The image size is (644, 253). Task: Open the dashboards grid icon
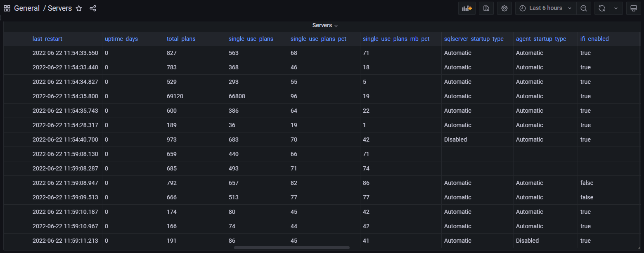(x=7, y=8)
